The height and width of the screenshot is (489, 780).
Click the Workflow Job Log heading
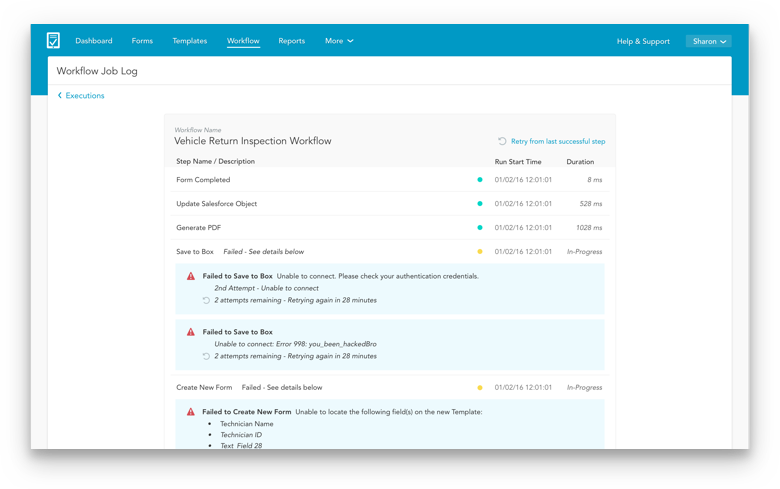point(97,71)
